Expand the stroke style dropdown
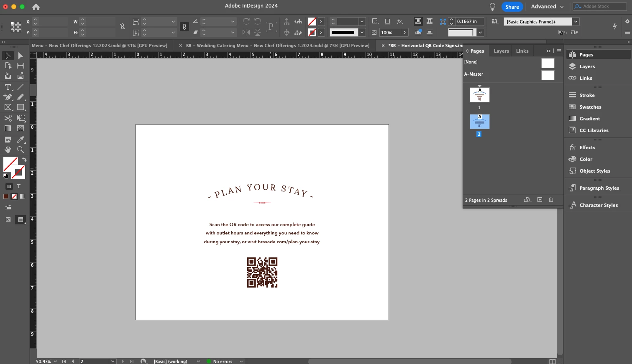Screen dimensions: 632x364 click(362, 33)
